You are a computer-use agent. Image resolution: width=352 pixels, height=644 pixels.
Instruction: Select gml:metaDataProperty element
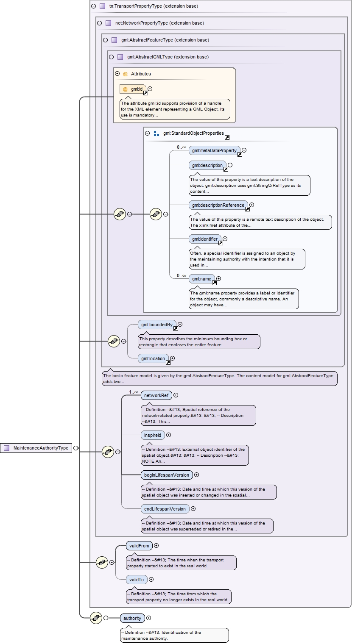point(215,150)
